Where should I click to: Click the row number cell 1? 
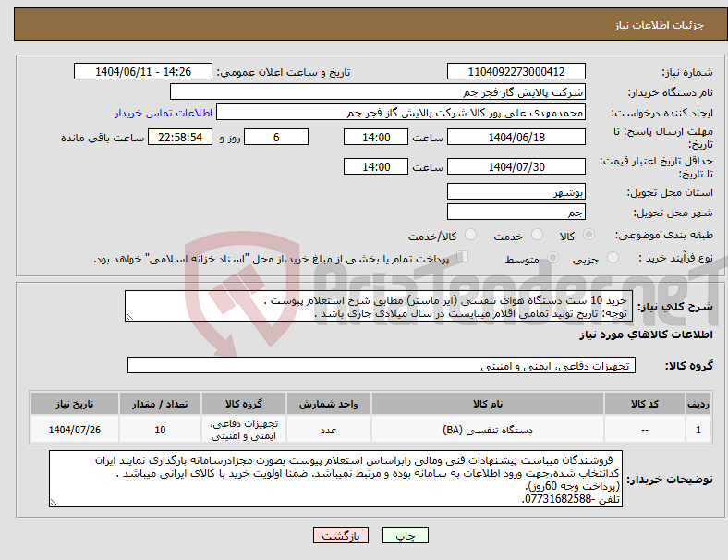click(698, 430)
